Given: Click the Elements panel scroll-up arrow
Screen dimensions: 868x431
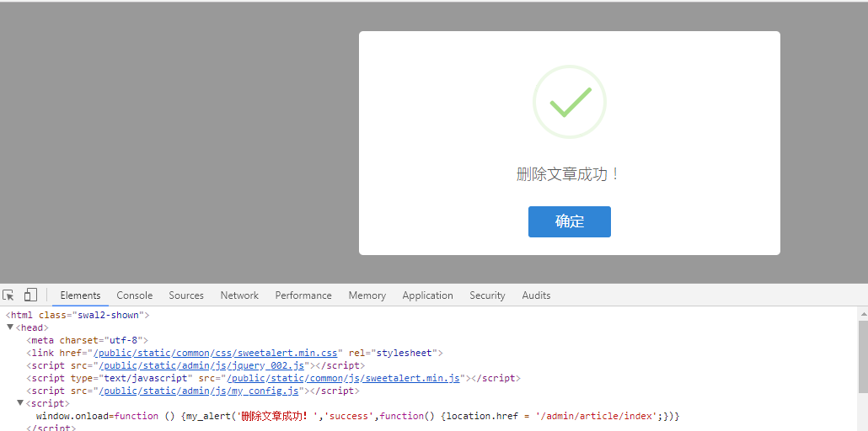Looking at the screenshot, I should (x=863, y=313).
